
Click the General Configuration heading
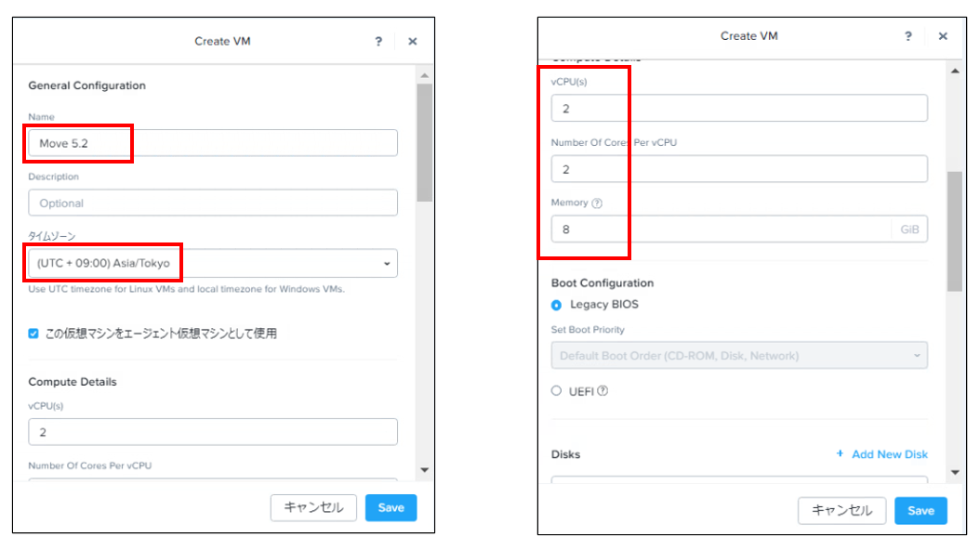(x=86, y=85)
